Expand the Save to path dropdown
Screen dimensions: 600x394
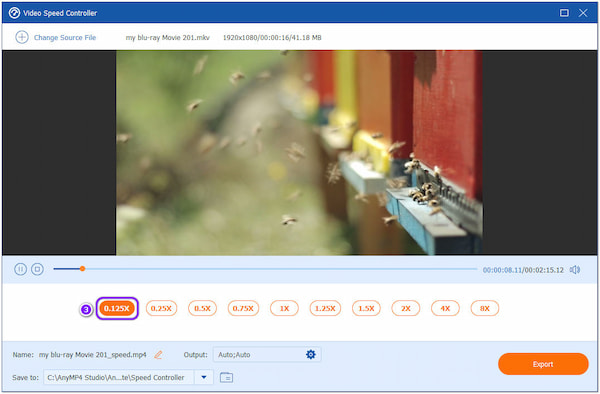coord(204,378)
